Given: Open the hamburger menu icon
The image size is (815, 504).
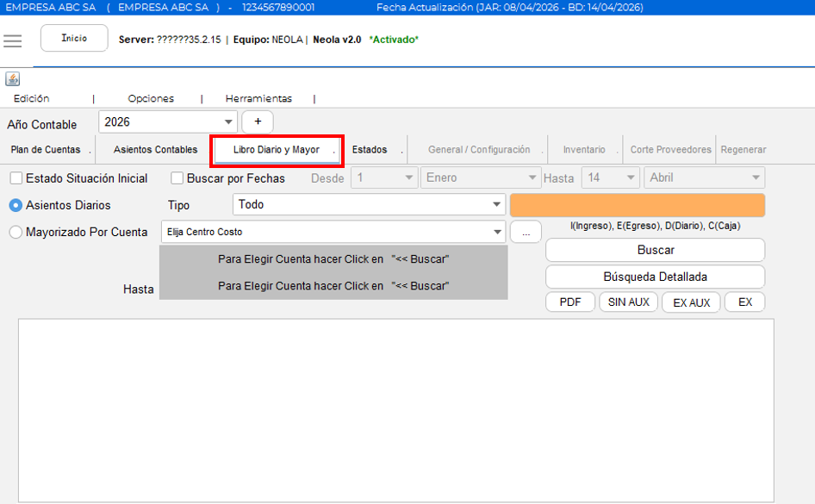Looking at the screenshot, I should [12, 41].
